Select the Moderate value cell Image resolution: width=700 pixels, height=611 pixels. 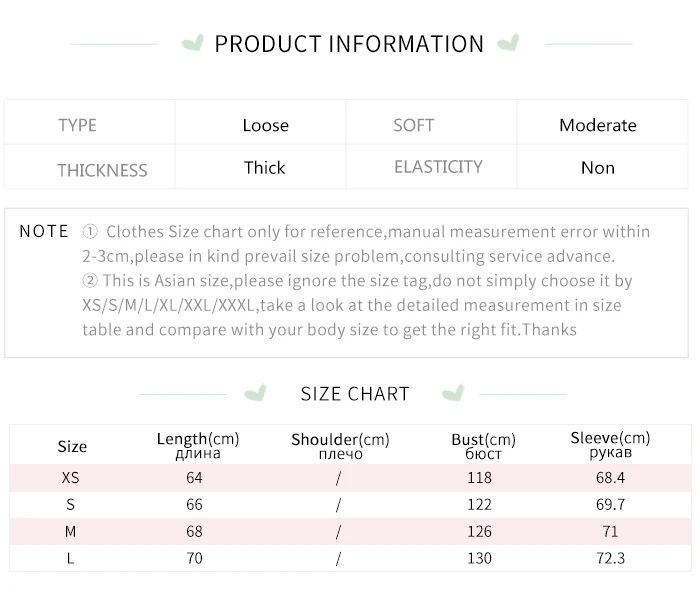[598, 125]
